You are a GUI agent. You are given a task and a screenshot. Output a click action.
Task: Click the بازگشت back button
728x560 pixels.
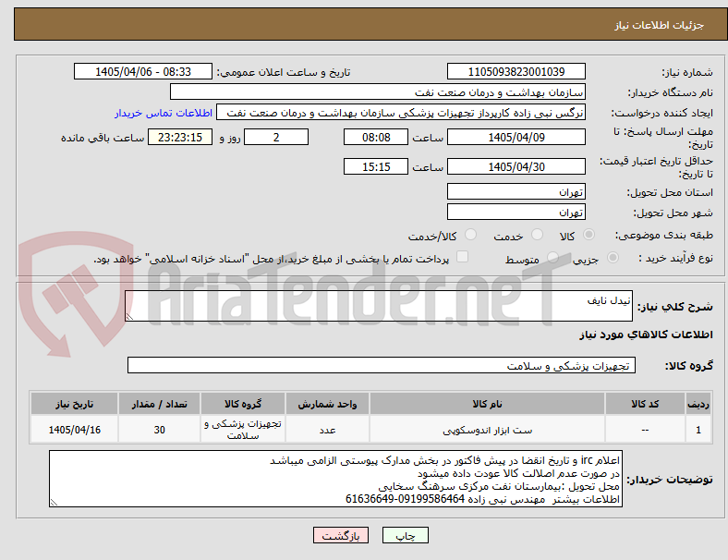pos(341,536)
